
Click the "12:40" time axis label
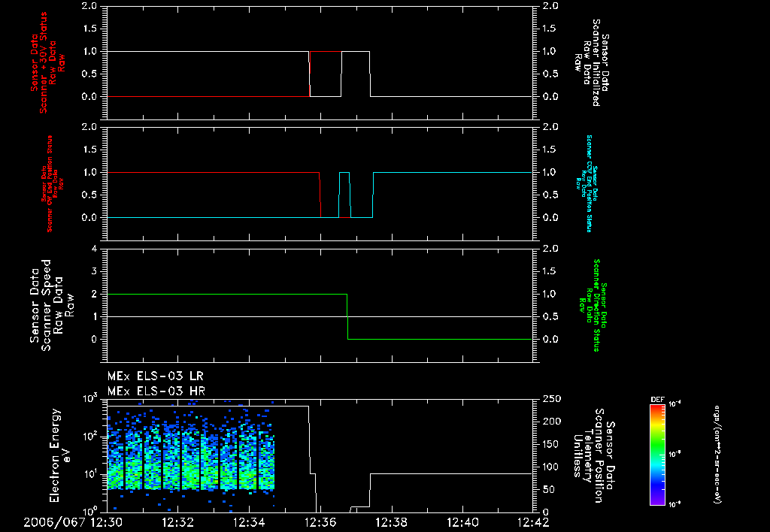coord(462,523)
